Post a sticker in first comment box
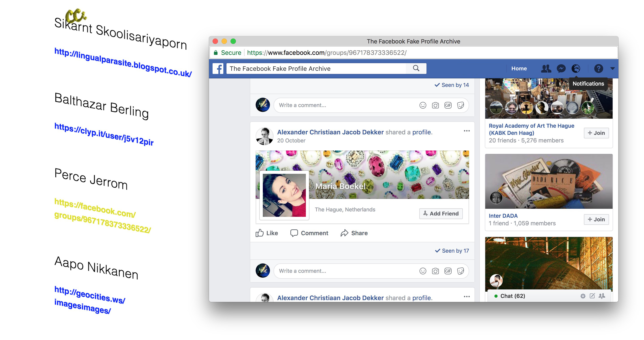Image resolution: width=644 pixels, height=340 pixels. 461,105
